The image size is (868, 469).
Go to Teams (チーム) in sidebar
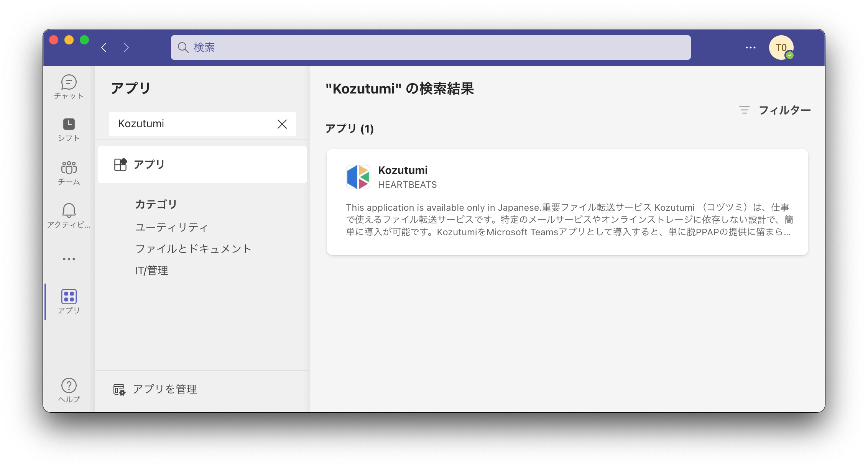tap(69, 173)
